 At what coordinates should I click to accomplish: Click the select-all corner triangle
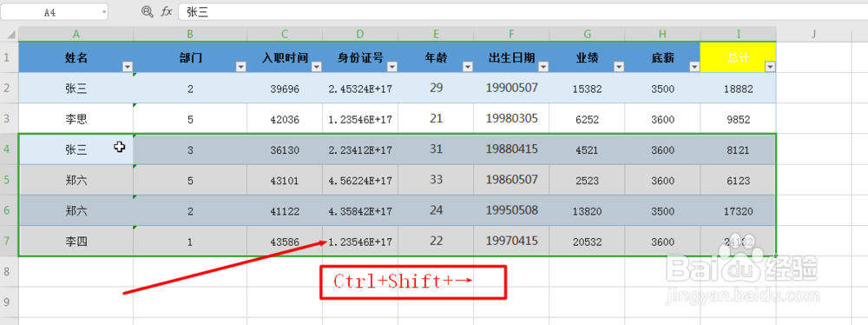(x=11, y=35)
